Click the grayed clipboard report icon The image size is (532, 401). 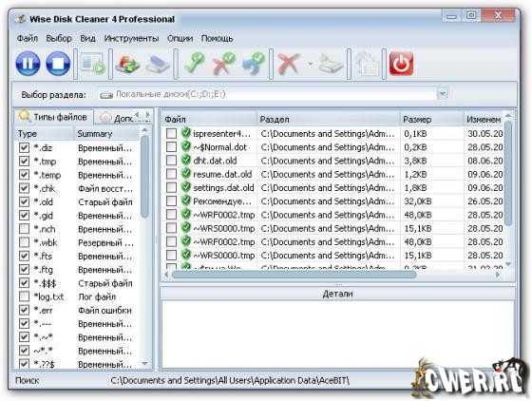[x=367, y=64]
